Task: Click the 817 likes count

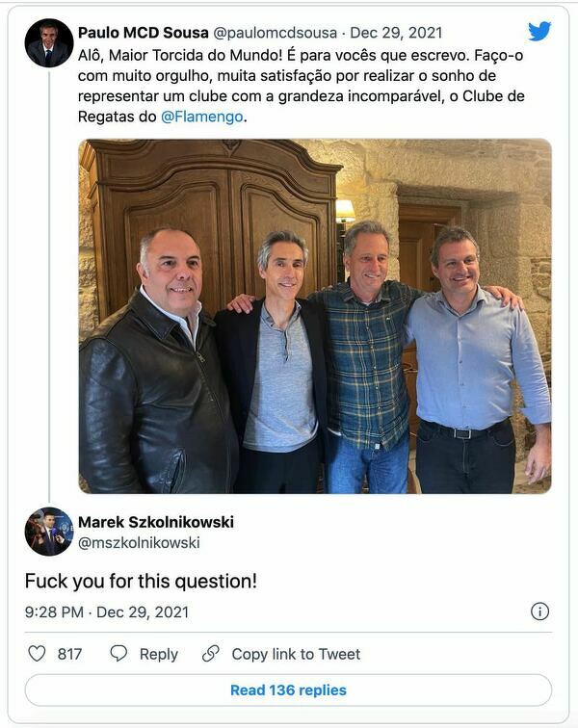Action: (69, 654)
